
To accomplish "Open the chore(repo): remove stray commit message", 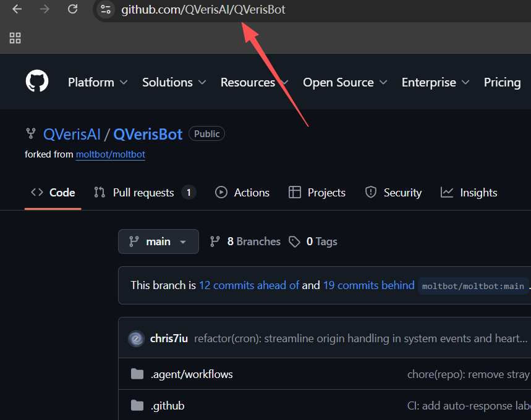I will (x=469, y=374).
